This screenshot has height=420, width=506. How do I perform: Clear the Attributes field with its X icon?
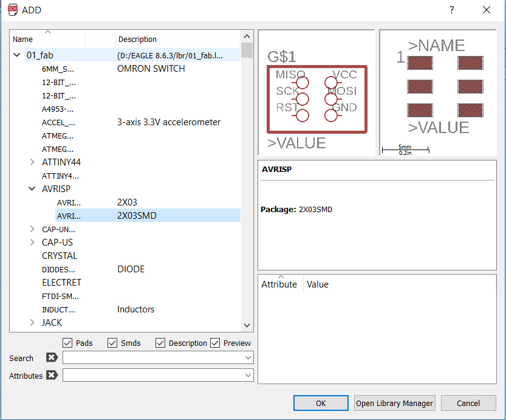52,375
